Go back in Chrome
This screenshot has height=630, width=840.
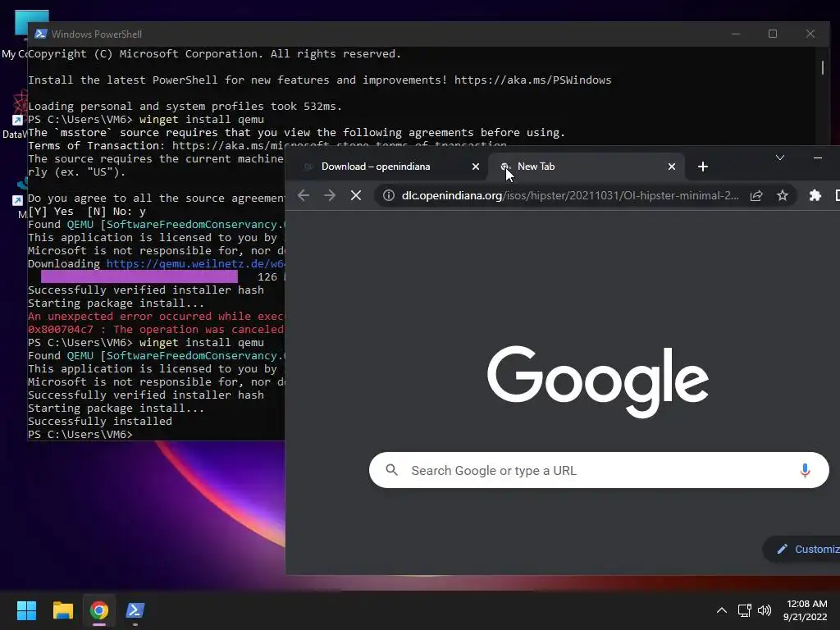(304, 195)
